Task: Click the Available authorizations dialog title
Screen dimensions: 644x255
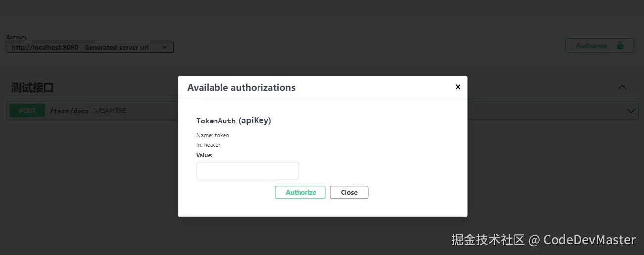Action: click(x=241, y=88)
